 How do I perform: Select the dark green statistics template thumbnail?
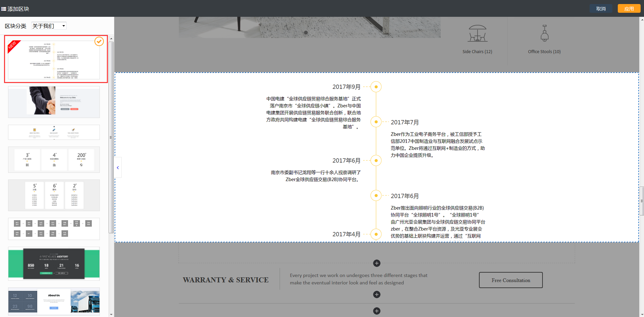click(x=54, y=263)
